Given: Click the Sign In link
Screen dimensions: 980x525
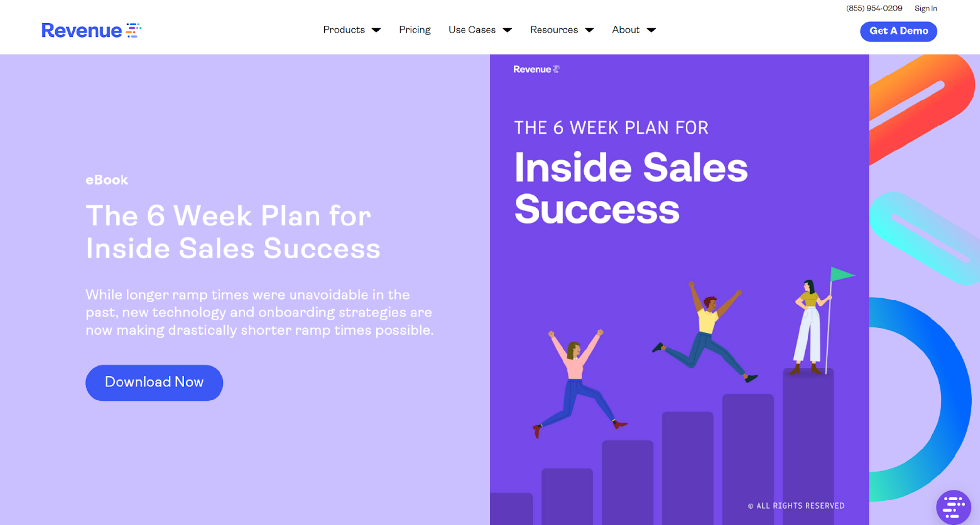Looking at the screenshot, I should click(x=926, y=8).
